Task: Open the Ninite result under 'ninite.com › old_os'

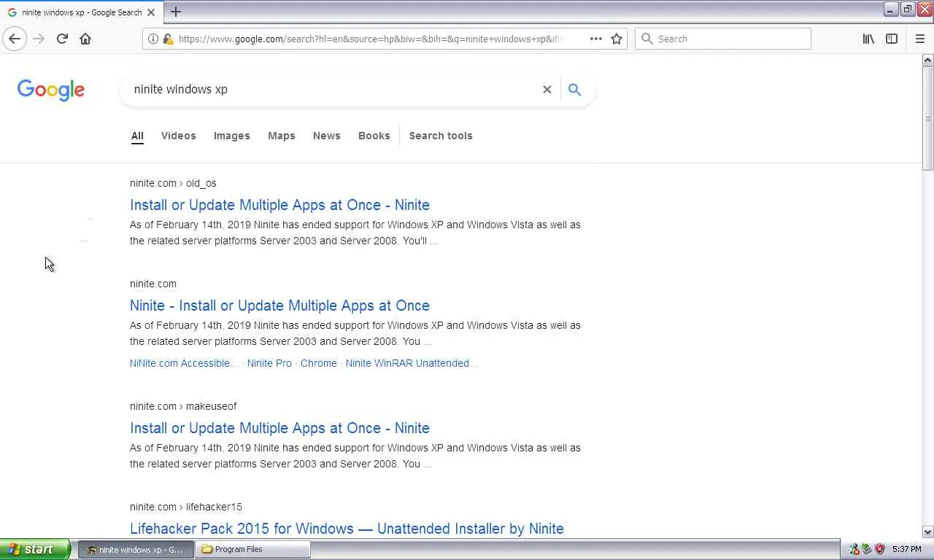Action: 279,205
